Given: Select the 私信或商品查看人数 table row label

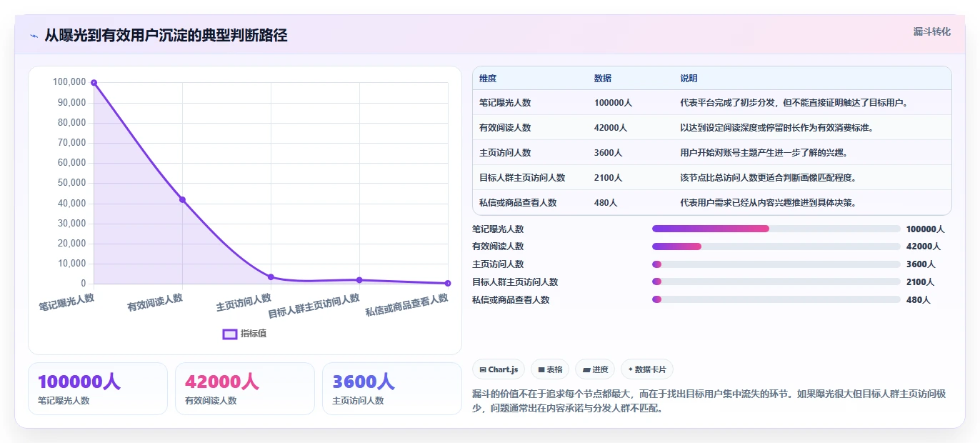Looking at the screenshot, I should pyautogui.click(x=518, y=203).
